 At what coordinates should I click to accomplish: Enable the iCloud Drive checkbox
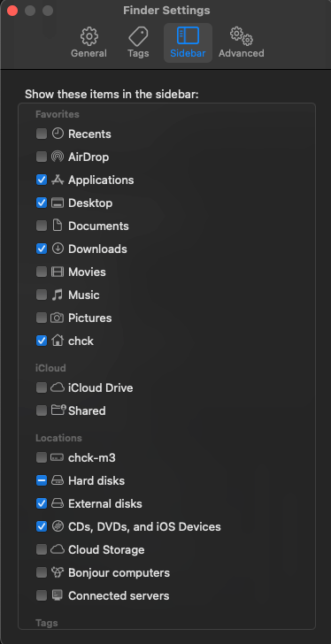coord(42,387)
